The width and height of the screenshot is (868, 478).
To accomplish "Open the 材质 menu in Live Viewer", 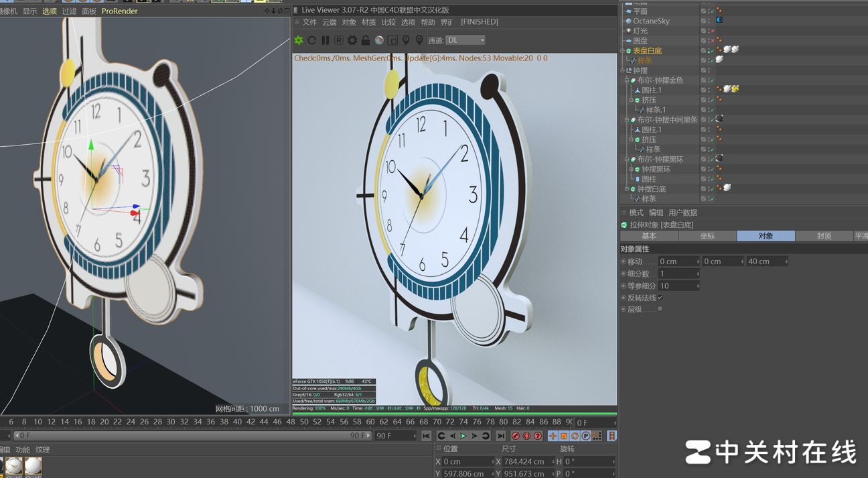I will tap(368, 22).
